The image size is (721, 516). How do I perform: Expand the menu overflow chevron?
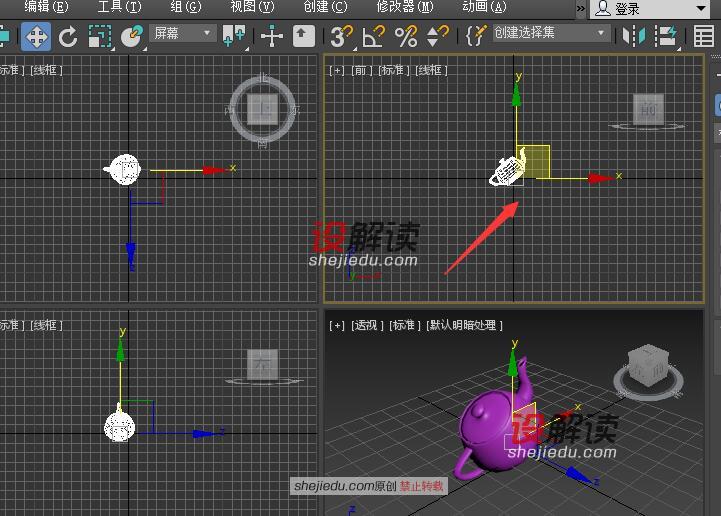tap(581, 8)
